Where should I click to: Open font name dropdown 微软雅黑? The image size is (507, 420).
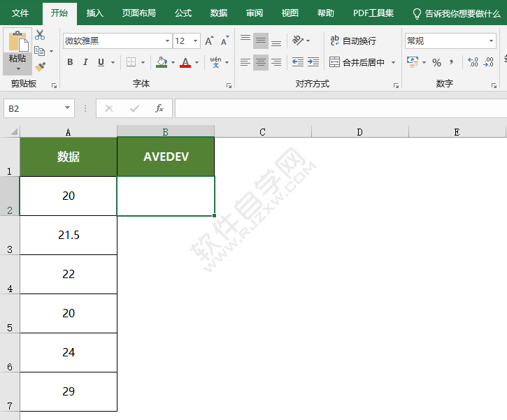[167, 41]
